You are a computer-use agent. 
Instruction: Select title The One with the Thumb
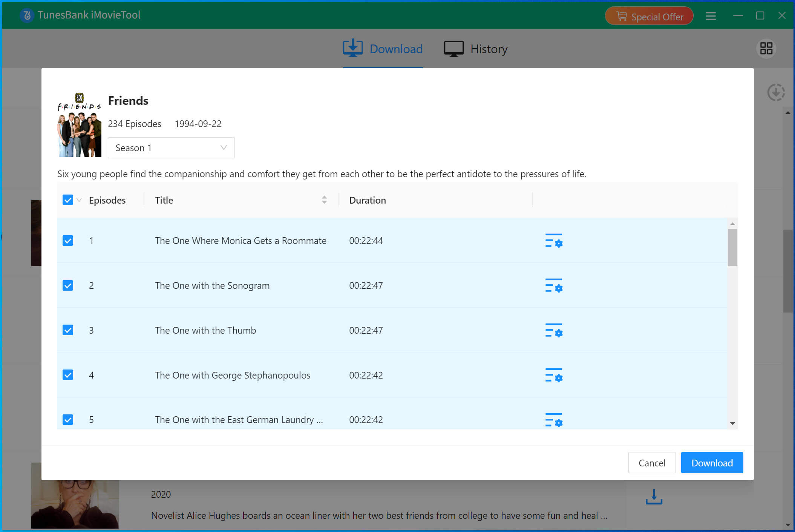(x=205, y=330)
